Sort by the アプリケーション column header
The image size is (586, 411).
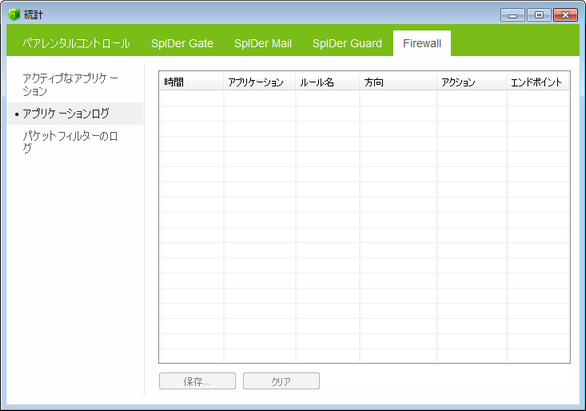pyautogui.click(x=260, y=82)
